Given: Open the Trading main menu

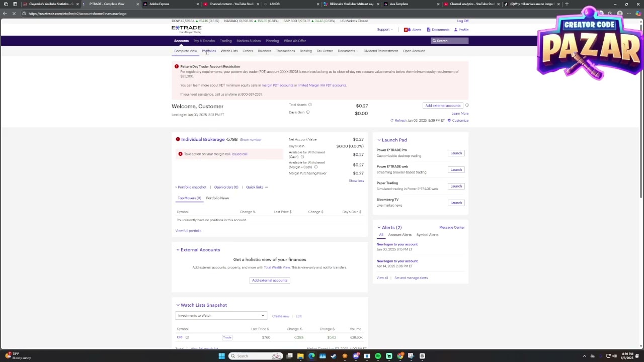Looking at the screenshot, I should (x=225, y=41).
